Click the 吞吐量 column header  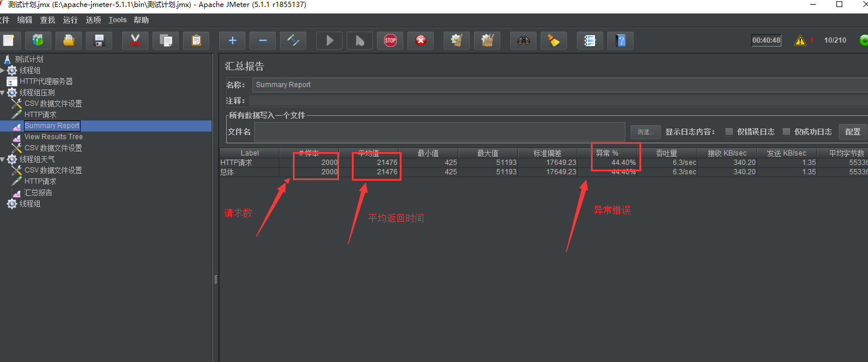pos(667,153)
